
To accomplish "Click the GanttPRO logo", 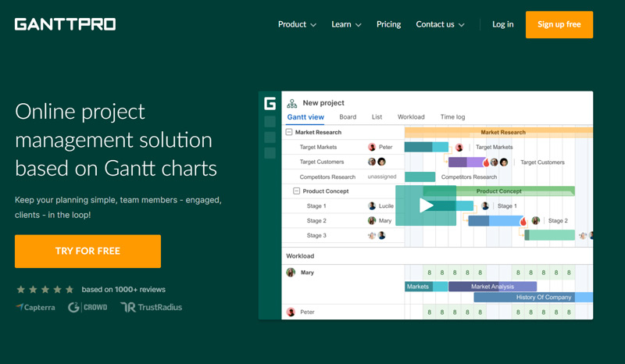I will tap(65, 24).
